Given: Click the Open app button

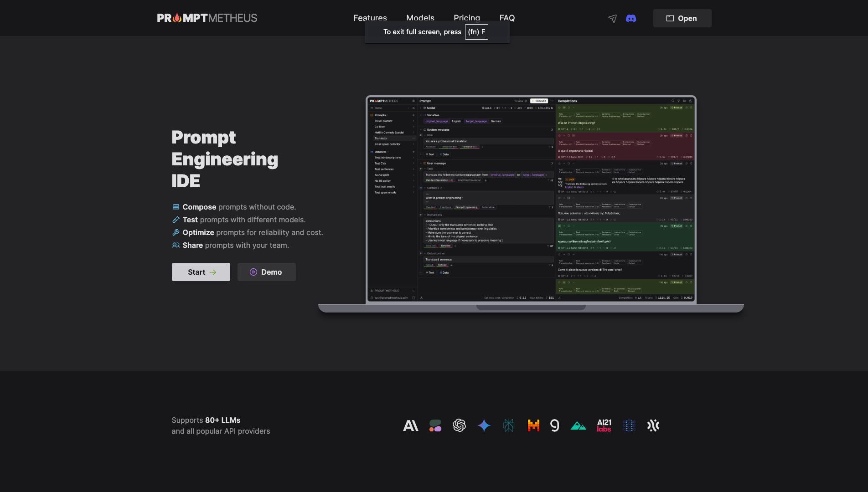Looking at the screenshot, I should 682,18.
